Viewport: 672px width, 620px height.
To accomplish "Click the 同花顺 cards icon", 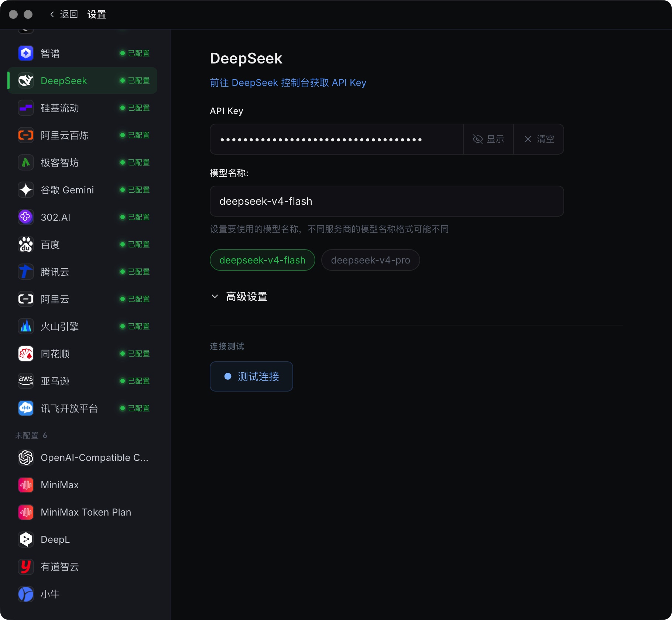I will pos(26,354).
